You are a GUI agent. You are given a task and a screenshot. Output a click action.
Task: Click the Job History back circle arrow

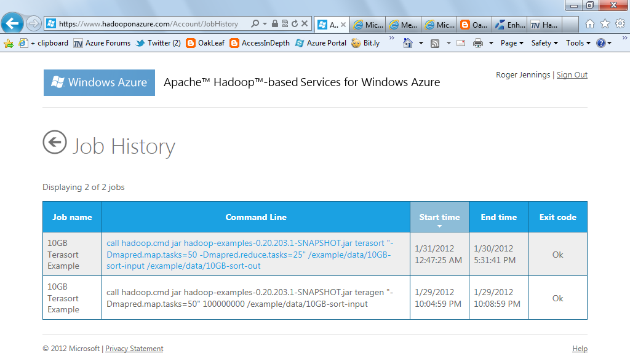55,142
